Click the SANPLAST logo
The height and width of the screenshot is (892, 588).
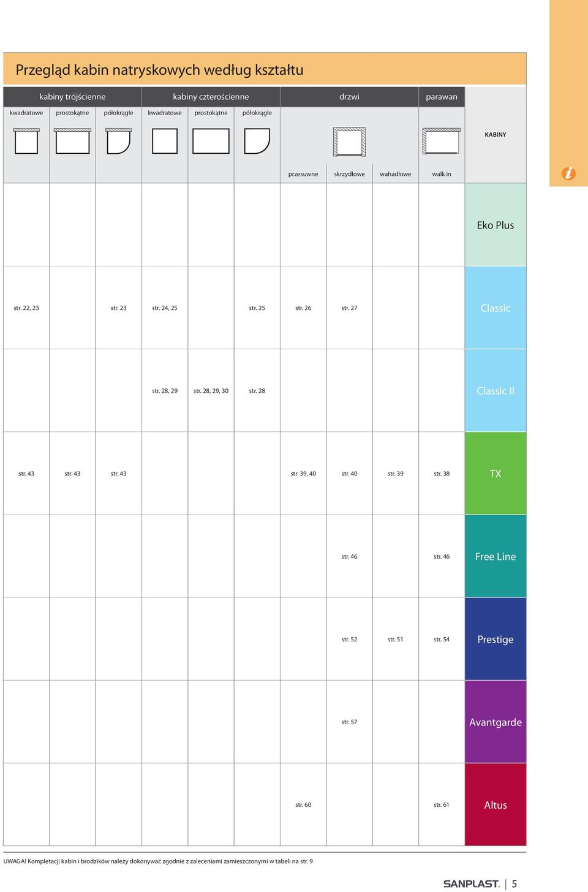[x=472, y=883]
